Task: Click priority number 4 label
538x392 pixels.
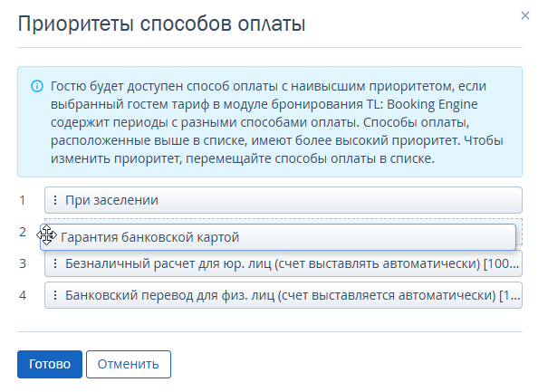Action: (23, 295)
